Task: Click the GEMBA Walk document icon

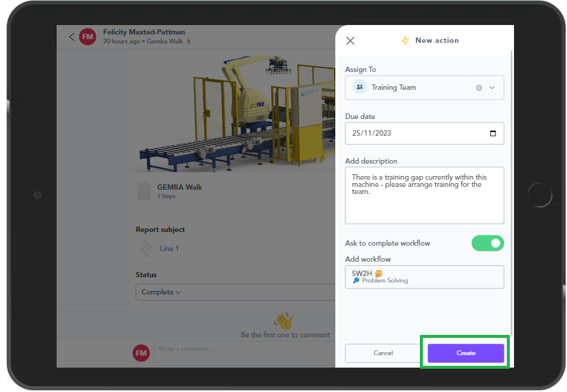Action: [144, 191]
